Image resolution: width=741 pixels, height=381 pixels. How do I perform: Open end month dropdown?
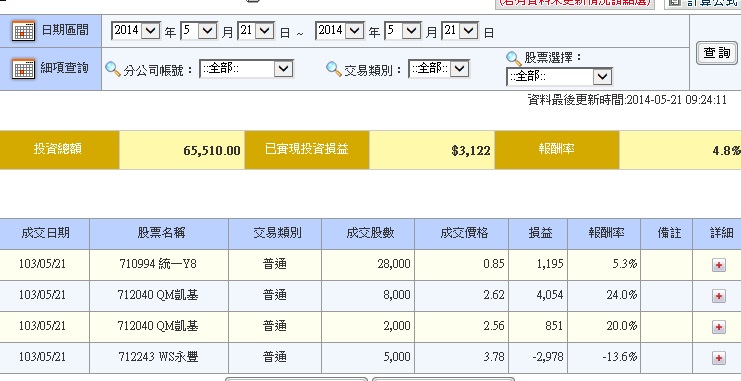pos(403,31)
